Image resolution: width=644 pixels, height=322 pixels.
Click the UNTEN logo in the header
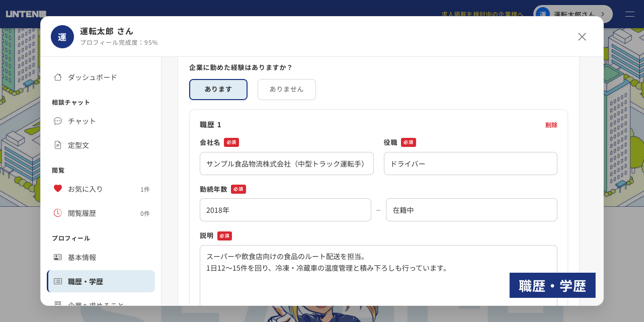26,14
